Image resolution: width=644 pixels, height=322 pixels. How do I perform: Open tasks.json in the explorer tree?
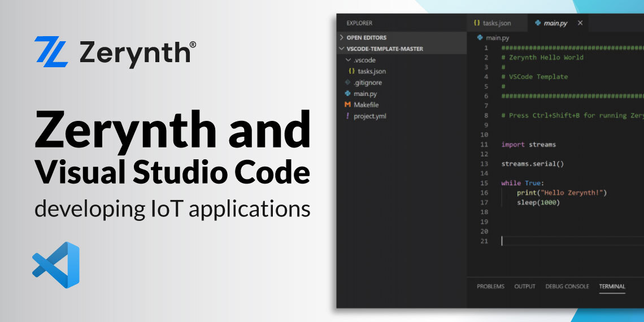pyautogui.click(x=372, y=71)
